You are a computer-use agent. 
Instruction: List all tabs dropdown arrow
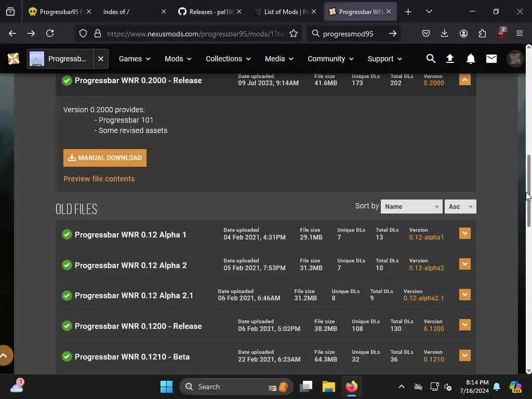click(429, 12)
